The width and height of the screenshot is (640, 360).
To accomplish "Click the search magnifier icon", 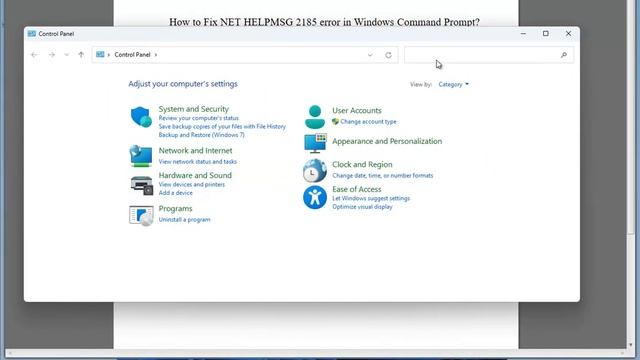I will pos(564,55).
